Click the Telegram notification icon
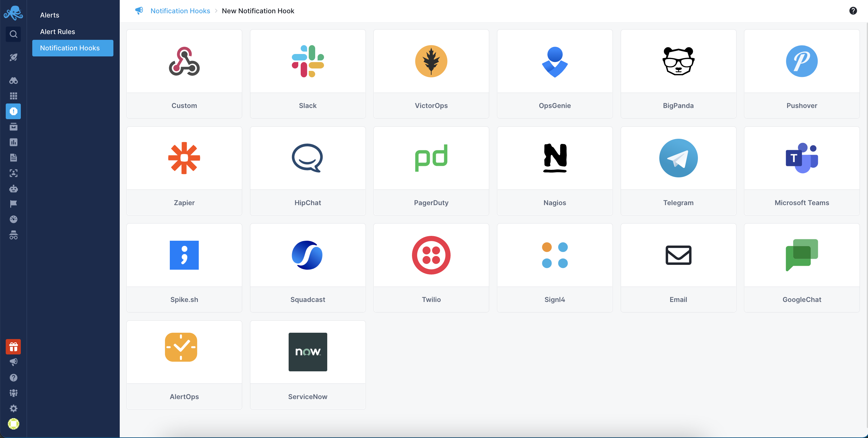Viewport: 868px width, 438px height. 678,158
